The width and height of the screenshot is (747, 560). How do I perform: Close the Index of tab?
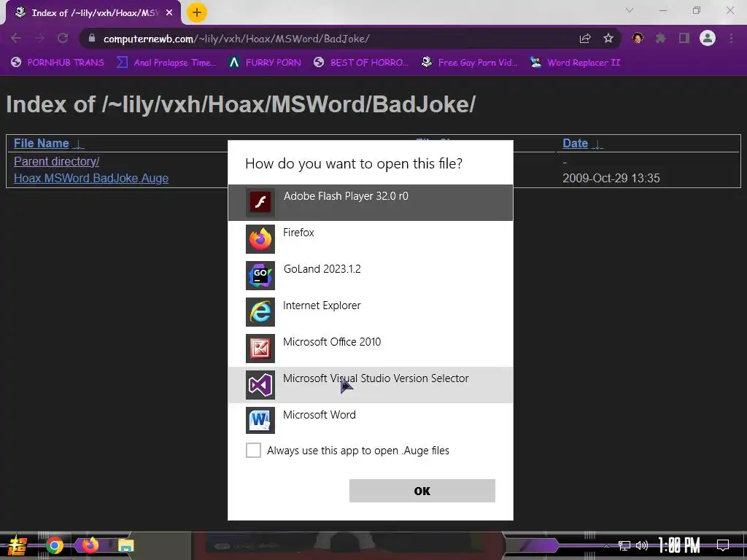(169, 13)
